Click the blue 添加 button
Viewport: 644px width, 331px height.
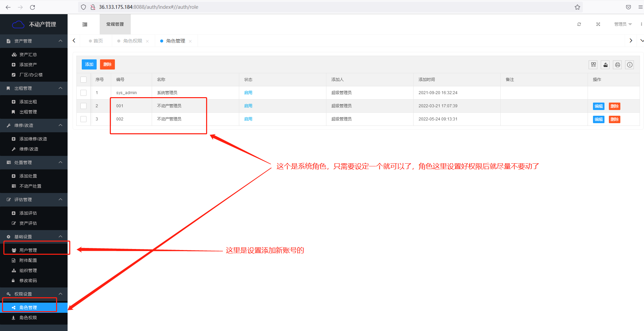[x=89, y=64]
